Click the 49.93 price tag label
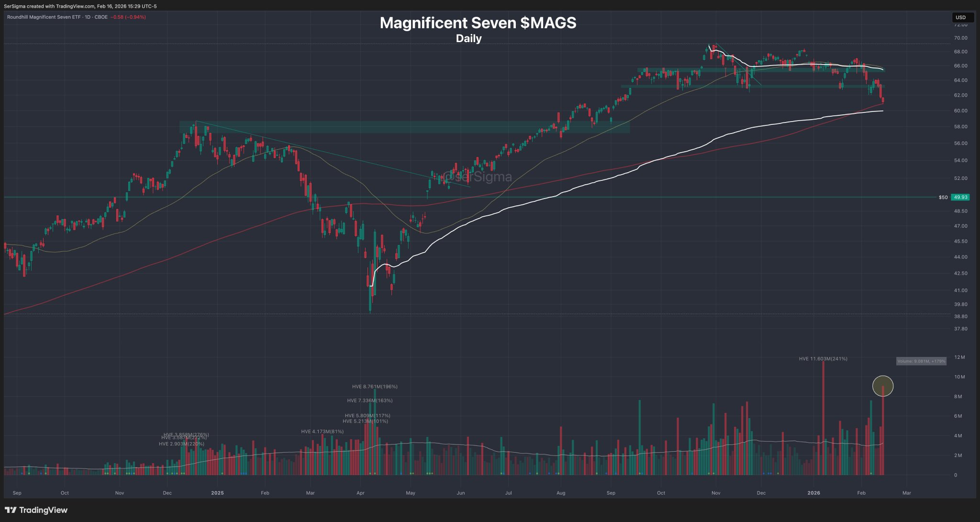980x522 pixels. point(960,197)
